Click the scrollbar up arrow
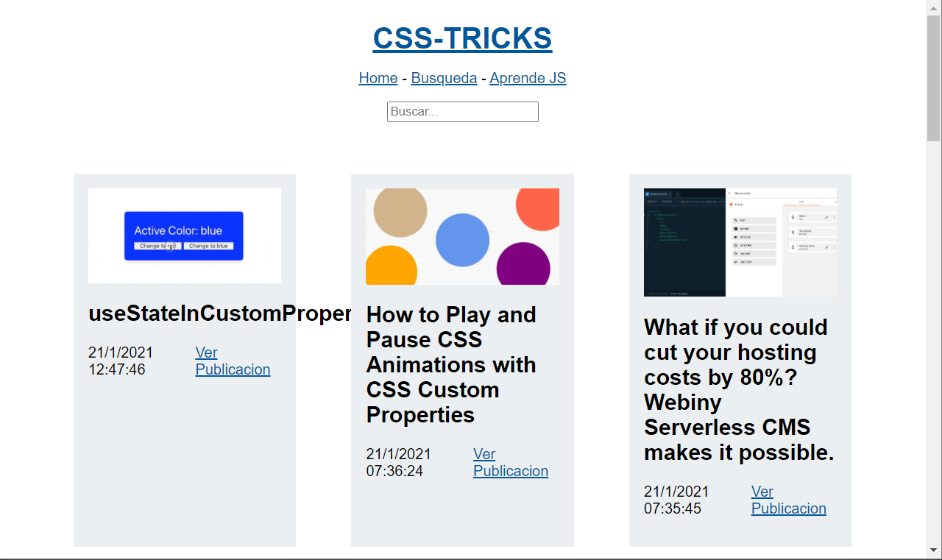This screenshot has height=560, width=942. (x=934, y=7)
